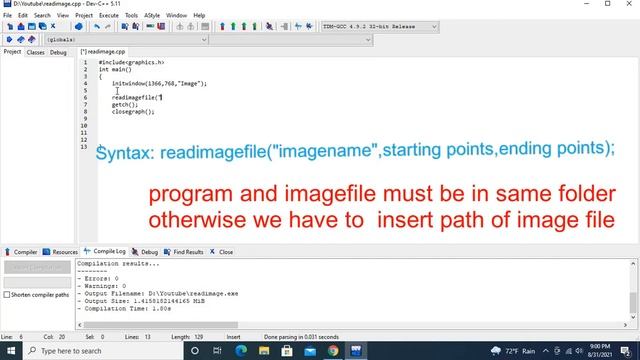The image size is (640, 360).
Task: Toggle Shorten compiler paths checkbox
Action: 7,295
